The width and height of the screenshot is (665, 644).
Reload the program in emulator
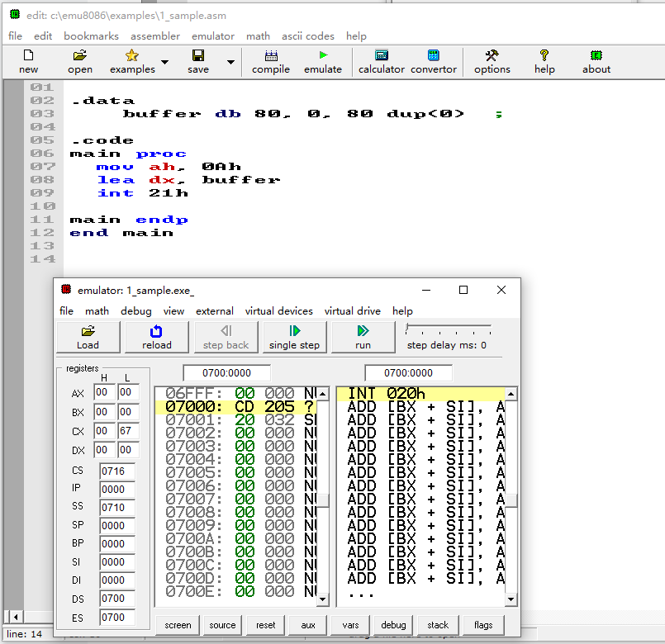(x=157, y=337)
